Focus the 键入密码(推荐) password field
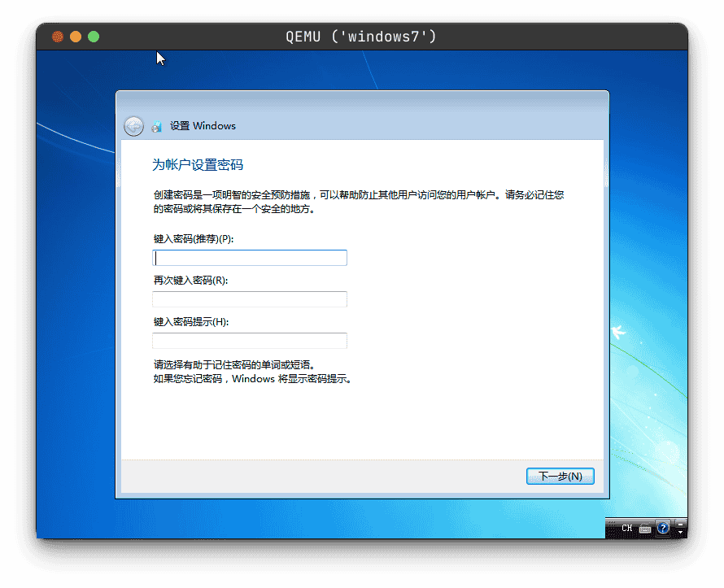This screenshot has width=724, height=588. [250, 258]
